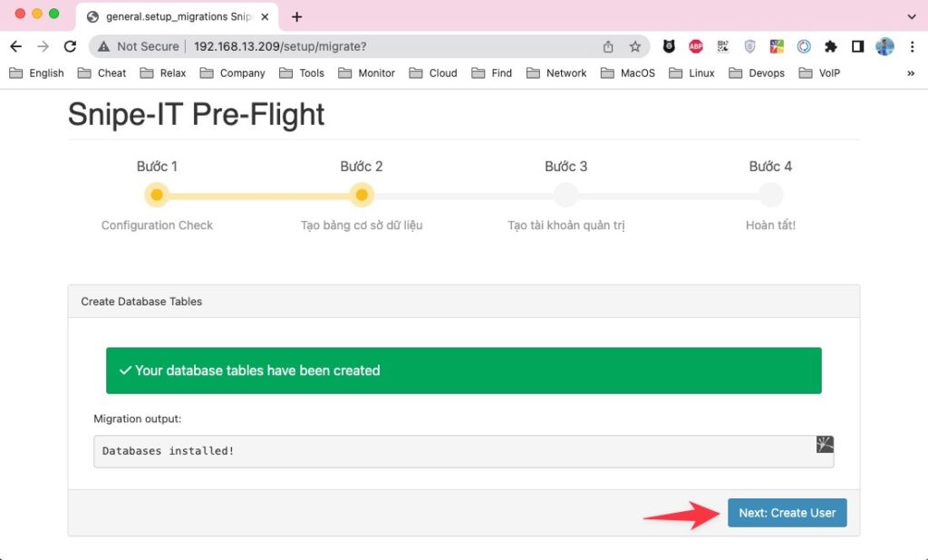Click the icon in migration output box

(x=825, y=444)
